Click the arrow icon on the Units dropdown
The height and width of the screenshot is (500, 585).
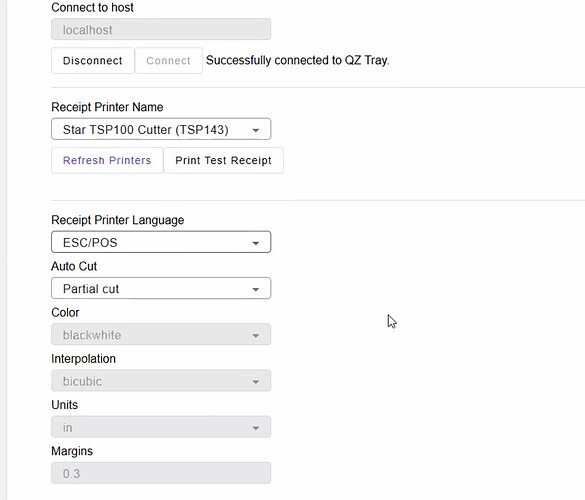tap(256, 428)
